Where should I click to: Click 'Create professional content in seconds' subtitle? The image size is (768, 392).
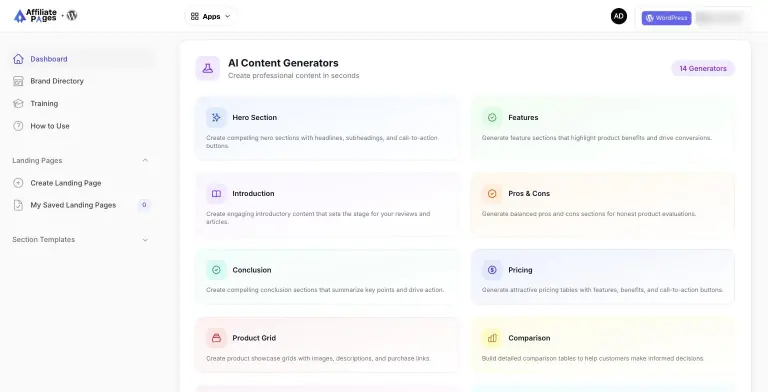click(x=293, y=75)
